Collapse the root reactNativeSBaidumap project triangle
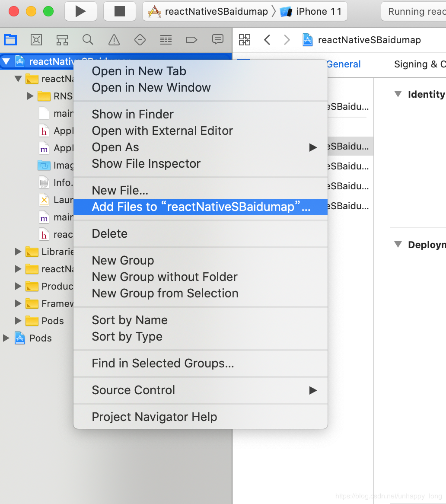 6,61
